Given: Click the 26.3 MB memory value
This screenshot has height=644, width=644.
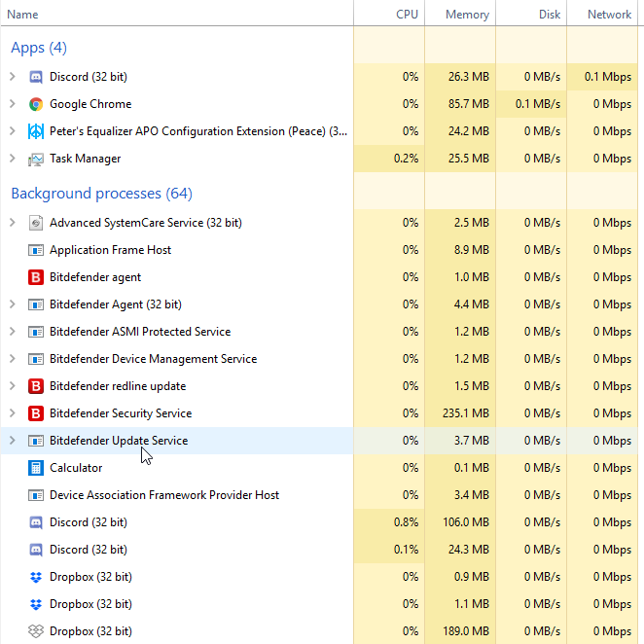Looking at the screenshot, I should (x=469, y=77).
